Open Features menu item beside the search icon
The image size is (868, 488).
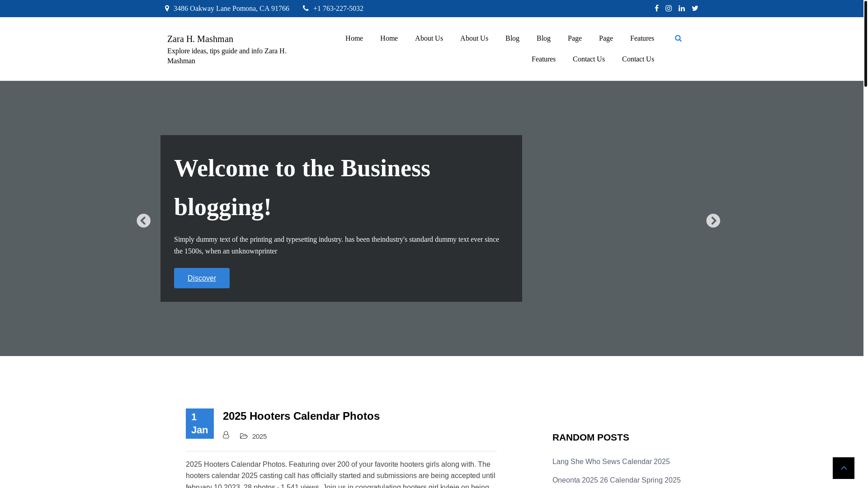point(642,38)
